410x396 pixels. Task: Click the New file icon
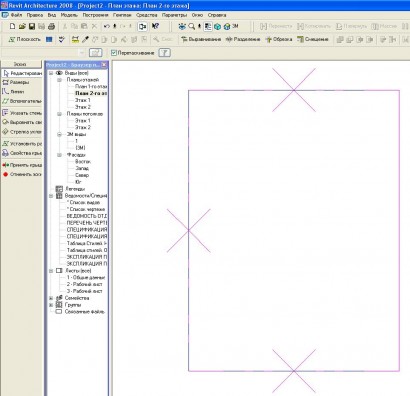click(x=12, y=26)
